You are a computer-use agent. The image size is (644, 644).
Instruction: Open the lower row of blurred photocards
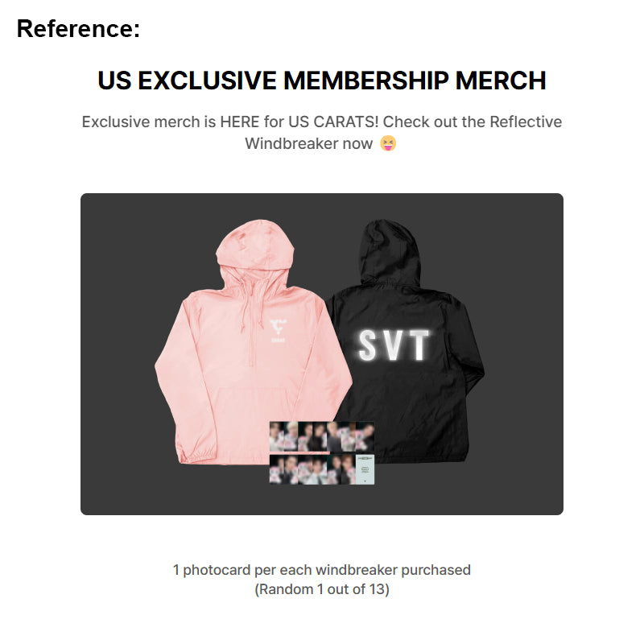[x=312, y=469]
